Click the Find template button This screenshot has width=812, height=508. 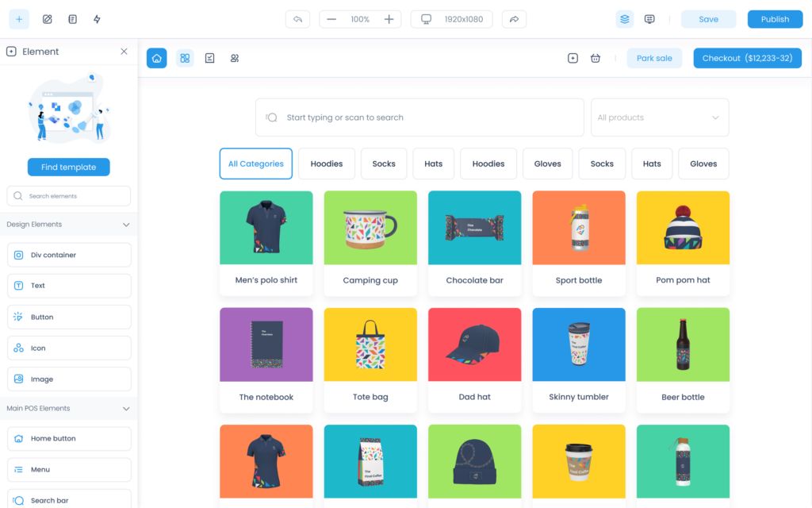[x=69, y=167]
